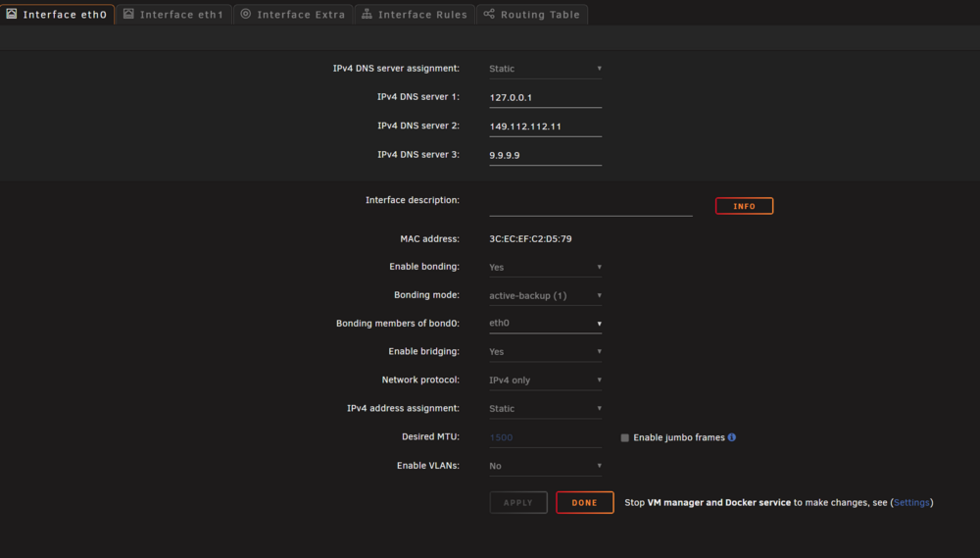This screenshot has height=558, width=980.
Task: Open the Enable bridging dropdown
Action: click(545, 351)
